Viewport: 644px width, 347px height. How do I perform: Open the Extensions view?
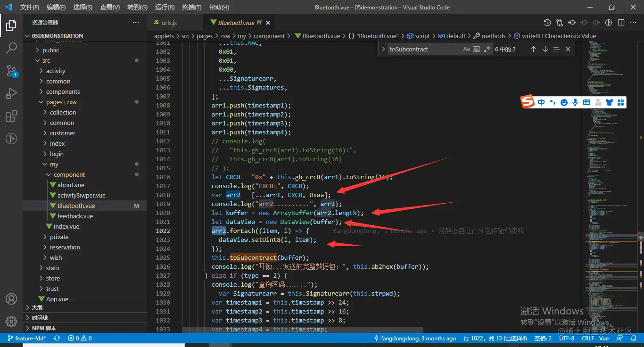pyautogui.click(x=11, y=116)
